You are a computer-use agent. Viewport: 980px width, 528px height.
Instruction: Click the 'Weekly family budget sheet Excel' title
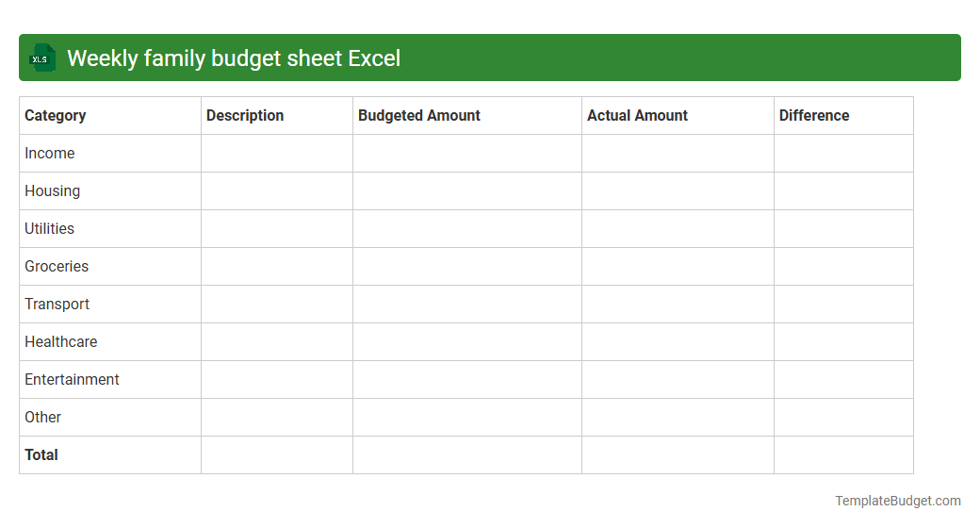[x=234, y=58]
